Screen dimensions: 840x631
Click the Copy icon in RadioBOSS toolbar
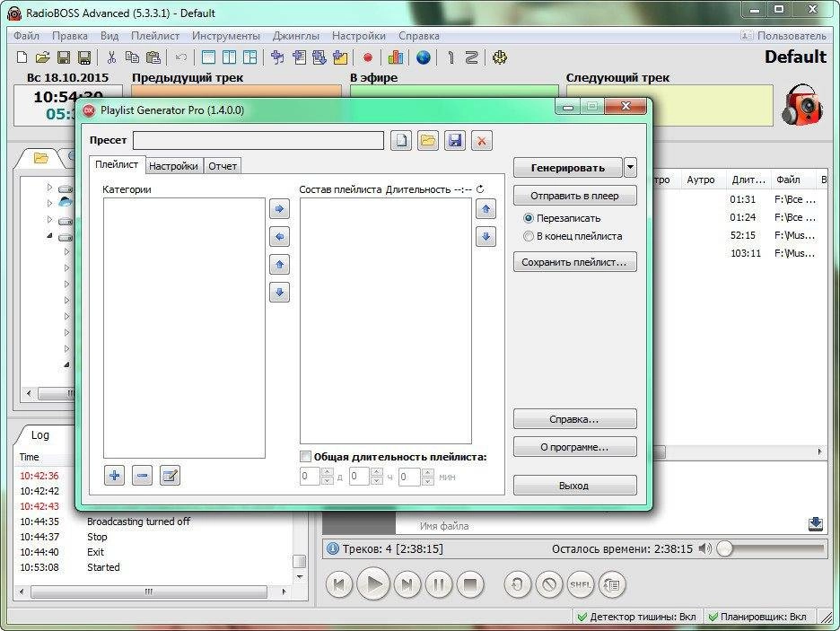pyautogui.click(x=132, y=57)
